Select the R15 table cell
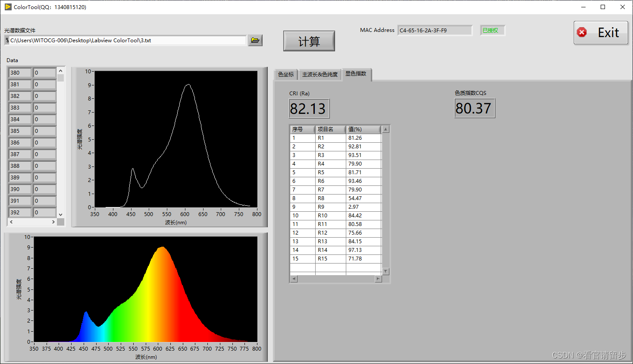 [331, 259]
